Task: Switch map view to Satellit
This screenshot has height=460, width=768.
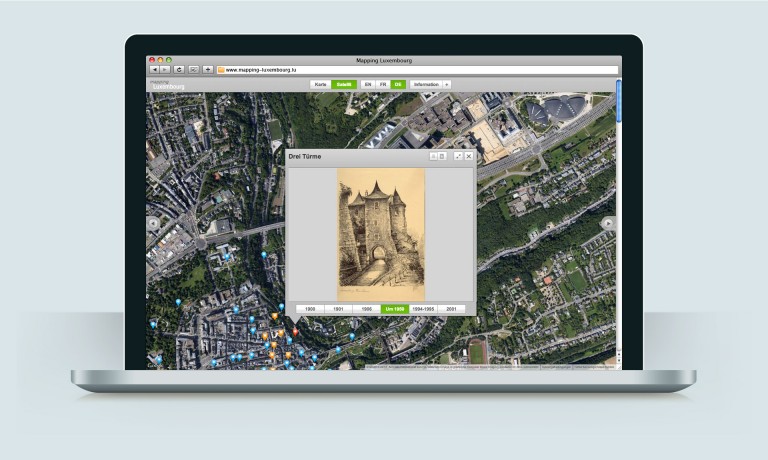Action: [x=344, y=85]
